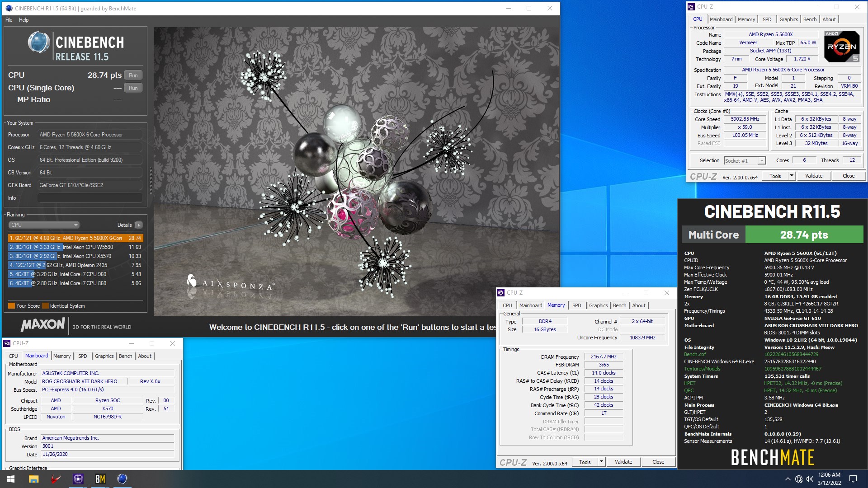Click the MAXON logo in Cinebench

[x=43, y=324]
